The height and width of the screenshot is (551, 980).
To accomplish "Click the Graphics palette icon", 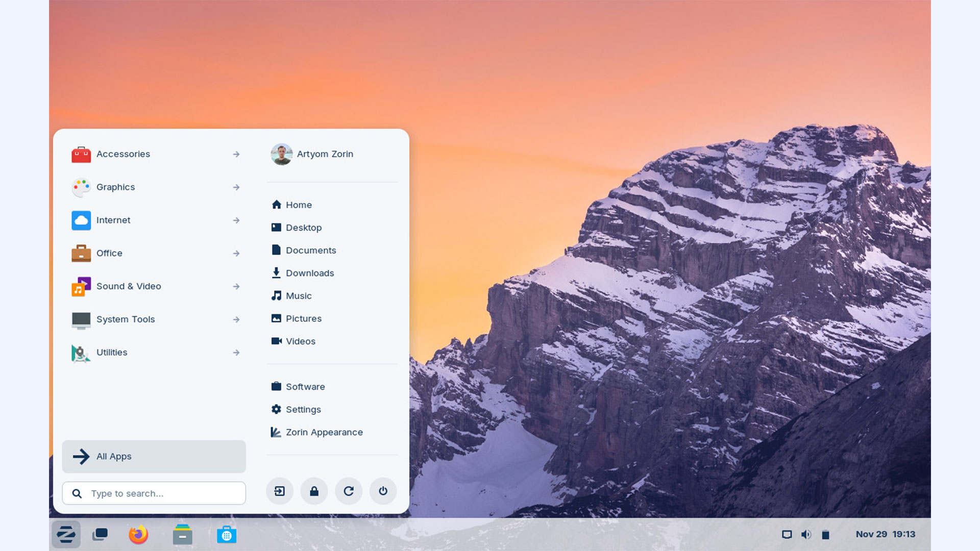I will [81, 187].
